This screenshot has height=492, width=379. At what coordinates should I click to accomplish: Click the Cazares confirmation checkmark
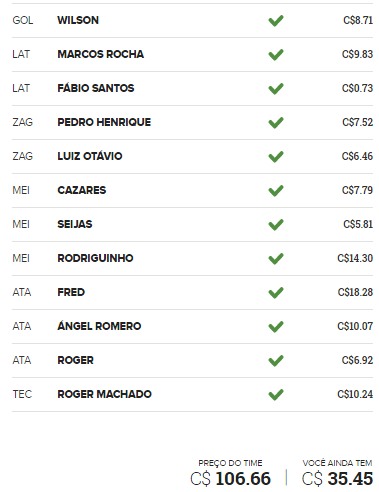(276, 191)
